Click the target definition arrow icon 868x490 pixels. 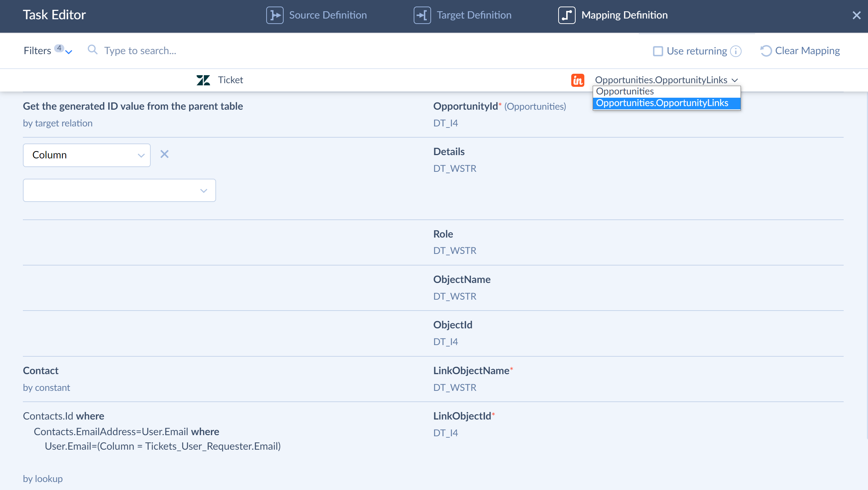(x=423, y=15)
